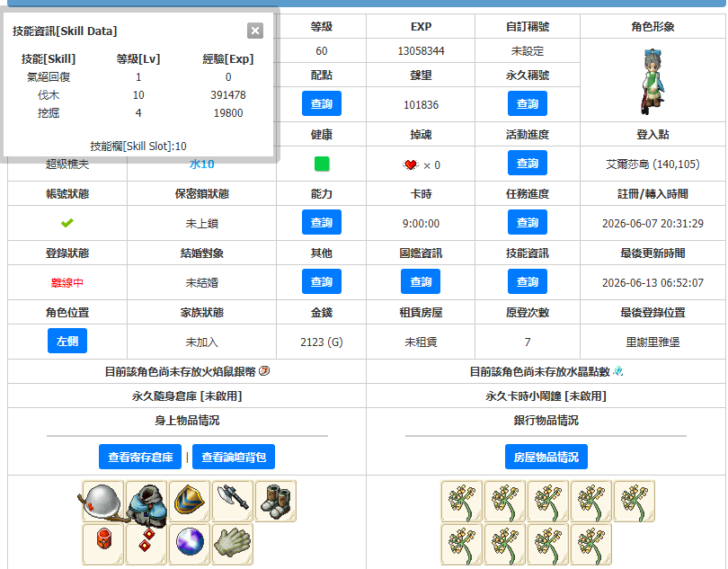728x569 pixels.
Task: Click the flame mouse silver coin icon
Action: coord(264,371)
